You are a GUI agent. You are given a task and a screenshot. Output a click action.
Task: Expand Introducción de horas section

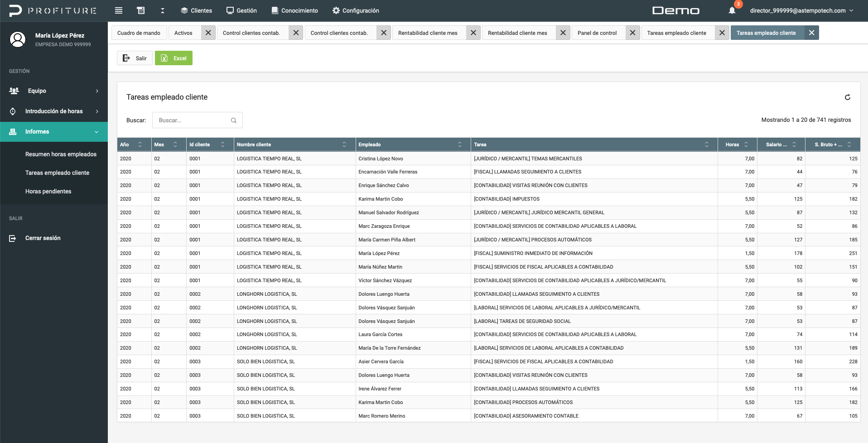(x=54, y=111)
